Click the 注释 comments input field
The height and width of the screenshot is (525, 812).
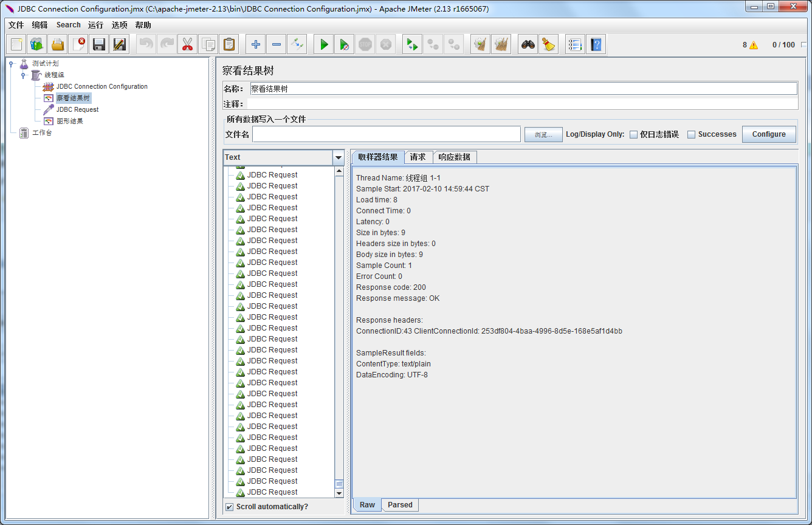point(523,104)
